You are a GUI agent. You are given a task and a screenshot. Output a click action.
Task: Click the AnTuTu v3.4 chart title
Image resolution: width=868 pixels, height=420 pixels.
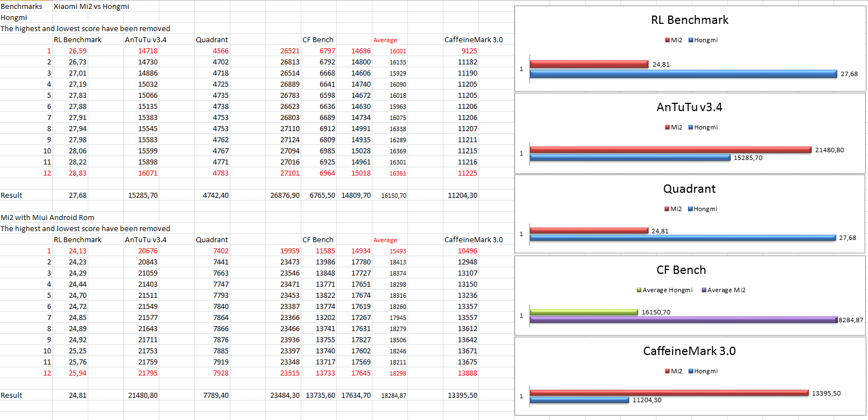(x=689, y=107)
